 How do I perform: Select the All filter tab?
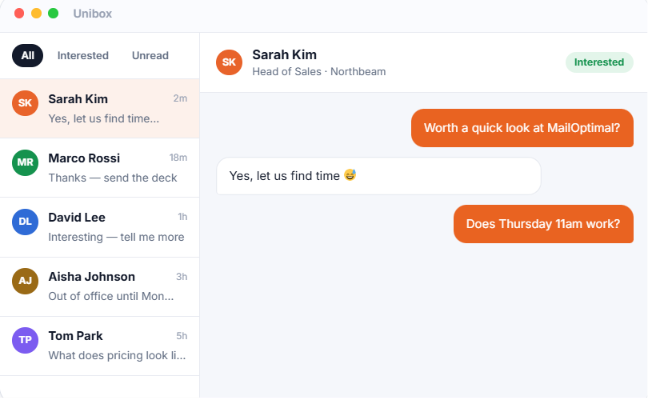27,55
